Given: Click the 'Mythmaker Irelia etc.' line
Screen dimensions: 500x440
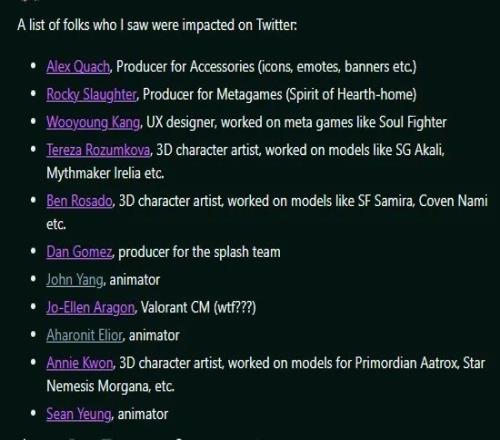Looking at the screenshot, I should [x=105, y=173].
